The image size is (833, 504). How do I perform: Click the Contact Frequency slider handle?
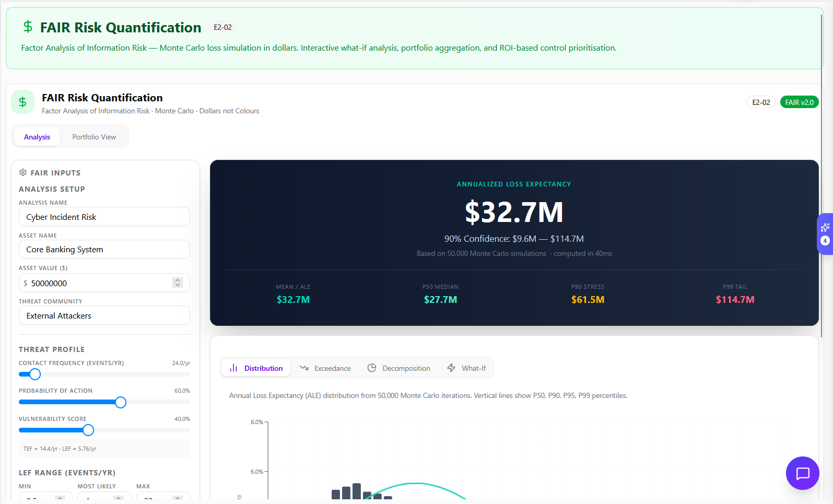click(35, 374)
